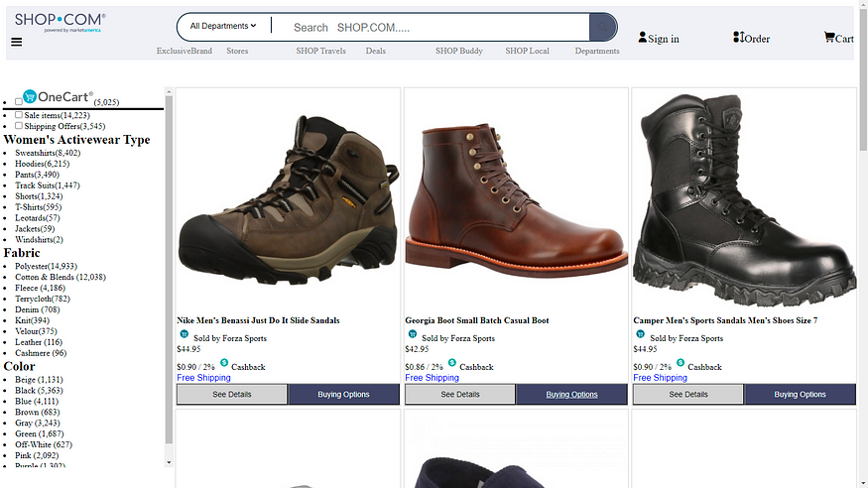Click OneCart badge beside Georgia Boot seller
This screenshot has width=868, height=488.
tap(412, 334)
